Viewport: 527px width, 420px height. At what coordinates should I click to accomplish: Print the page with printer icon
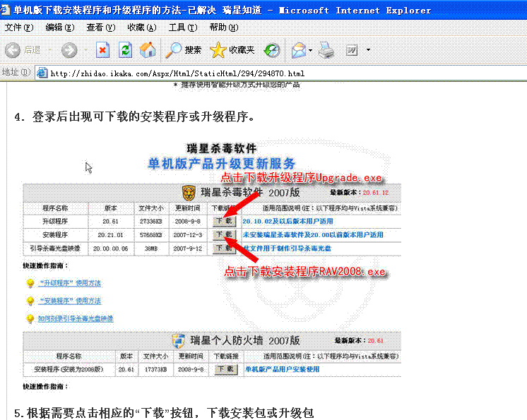tap(326, 50)
